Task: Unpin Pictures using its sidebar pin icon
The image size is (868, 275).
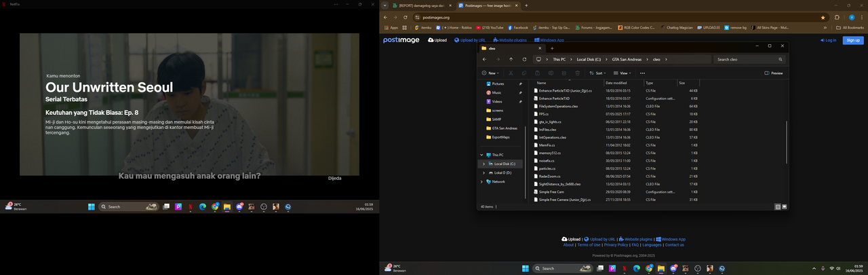Action: coord(520,84)
